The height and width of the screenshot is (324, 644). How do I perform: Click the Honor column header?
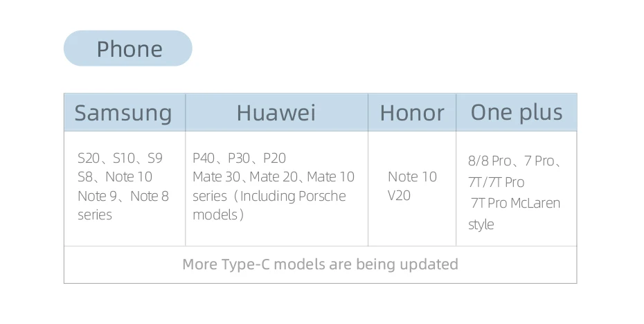click(412, 113)
